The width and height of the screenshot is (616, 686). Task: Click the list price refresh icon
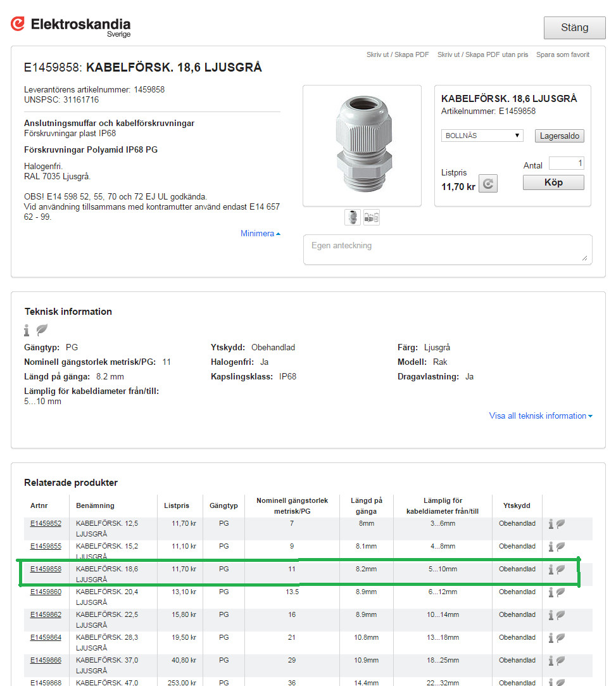[487, 184]
